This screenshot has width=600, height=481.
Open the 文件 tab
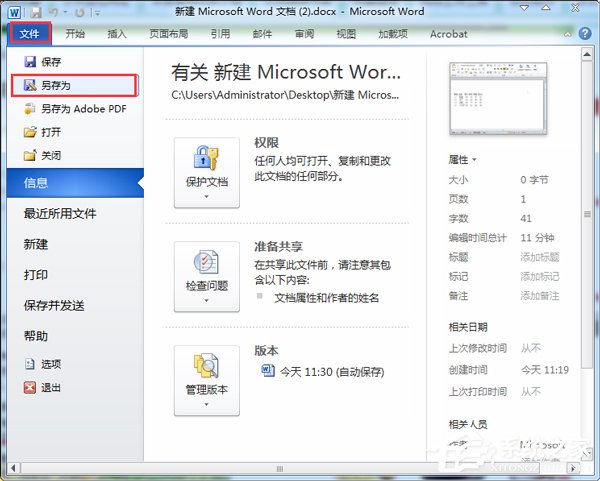29,33
